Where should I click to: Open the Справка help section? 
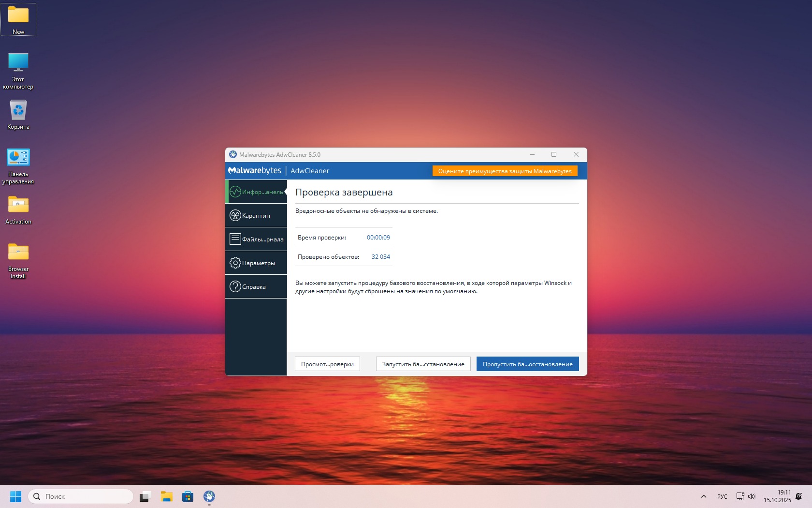click(x=256, y=286)
